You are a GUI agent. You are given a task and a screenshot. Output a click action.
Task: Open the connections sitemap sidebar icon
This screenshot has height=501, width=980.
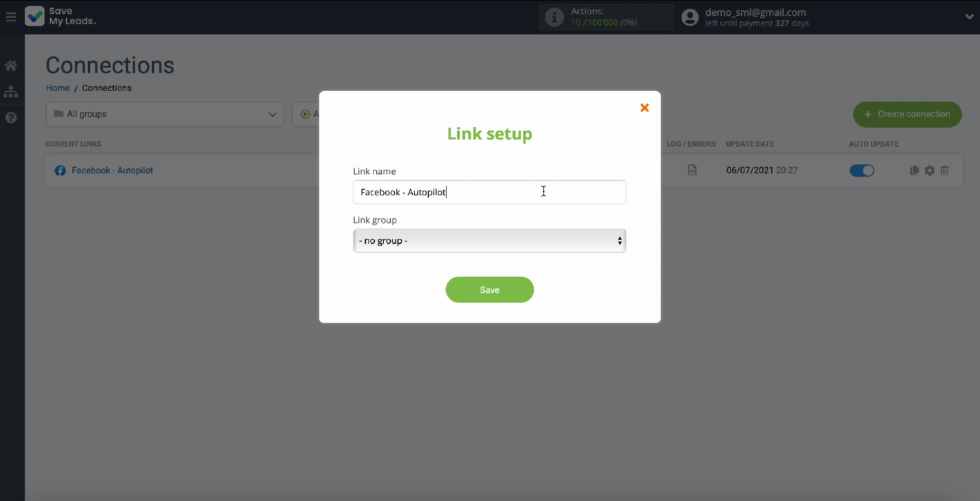pyautogui.click(x=11, y=92)
